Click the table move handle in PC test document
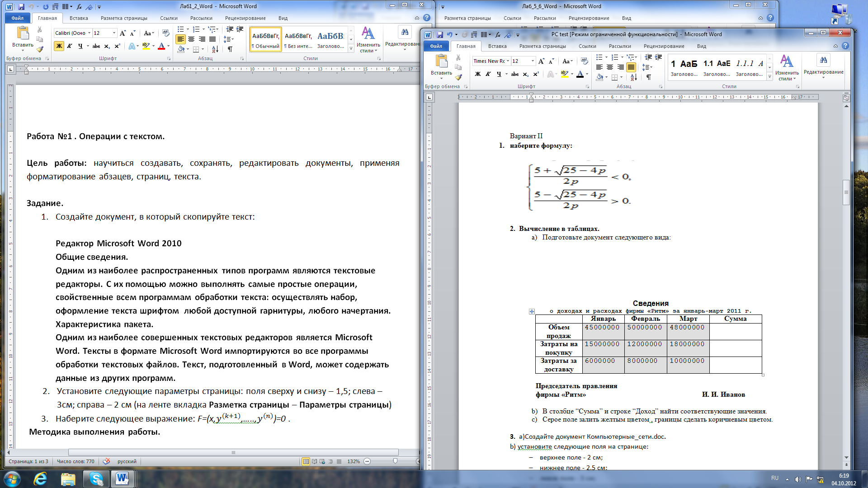Screen dimensions: 868x488 click(x=532, y=311)
